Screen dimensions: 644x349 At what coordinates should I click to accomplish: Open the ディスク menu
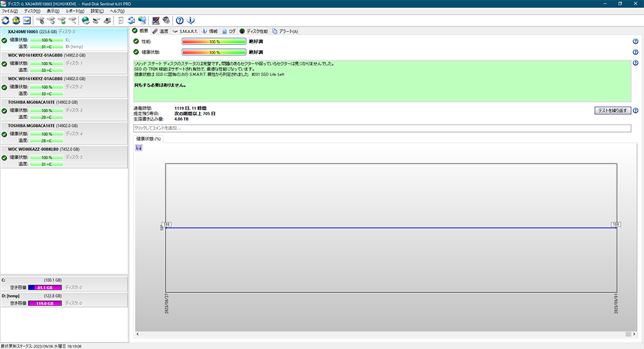[32, 11]
